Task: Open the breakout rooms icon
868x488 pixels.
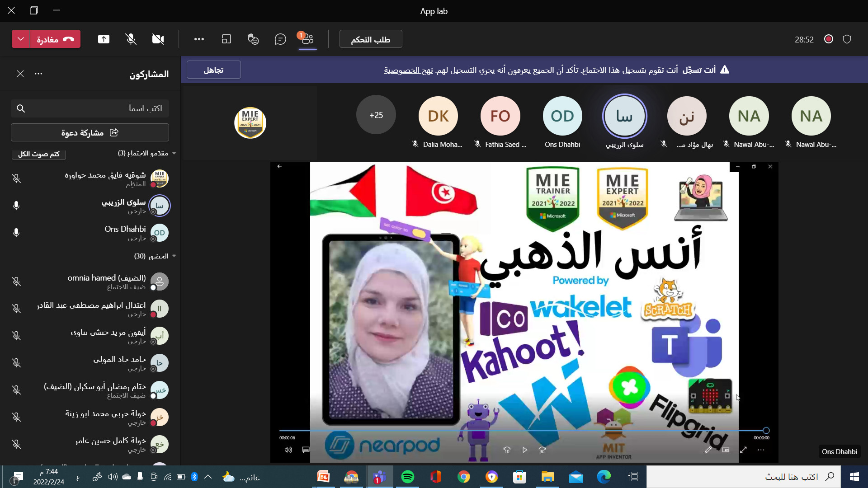Action: (x=226, y=39)
